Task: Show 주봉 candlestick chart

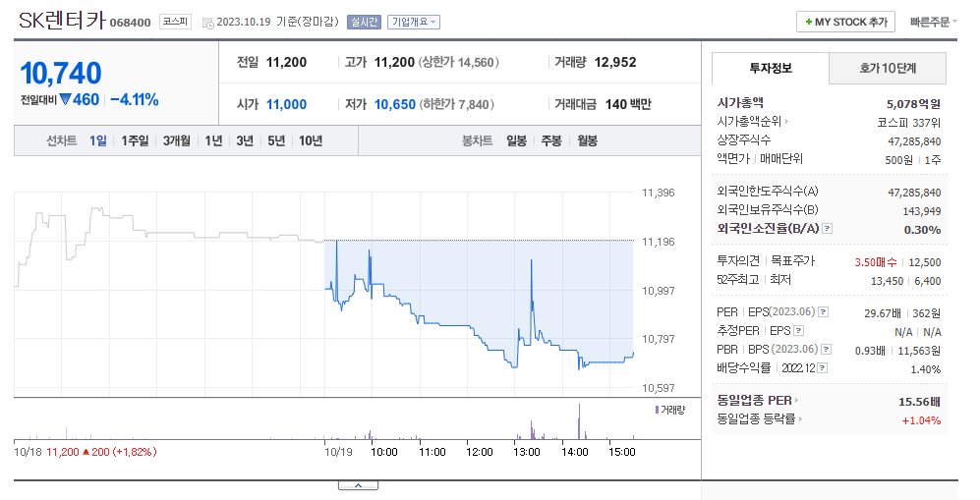Action: [x=551, y=140]
